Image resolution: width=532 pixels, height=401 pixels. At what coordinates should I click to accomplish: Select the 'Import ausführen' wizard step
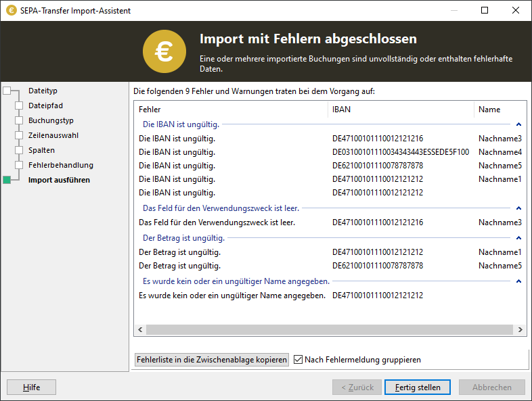coord(59,180)
